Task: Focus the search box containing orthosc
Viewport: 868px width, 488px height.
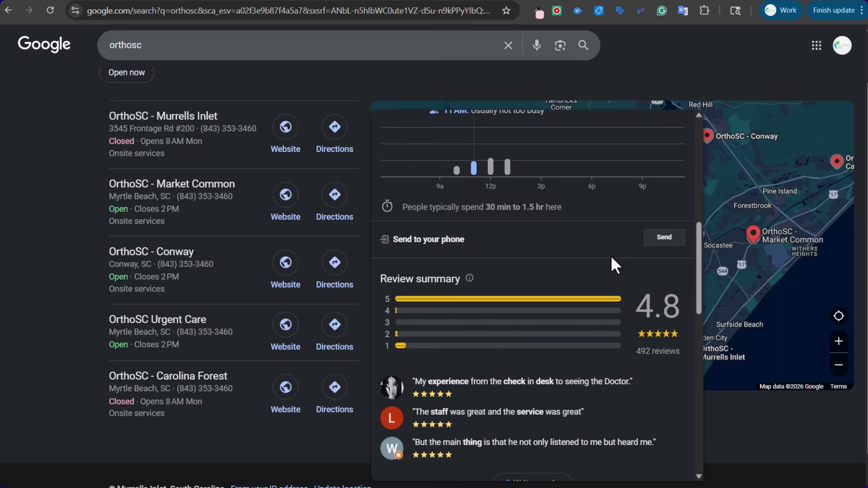Action: [298, 45]
